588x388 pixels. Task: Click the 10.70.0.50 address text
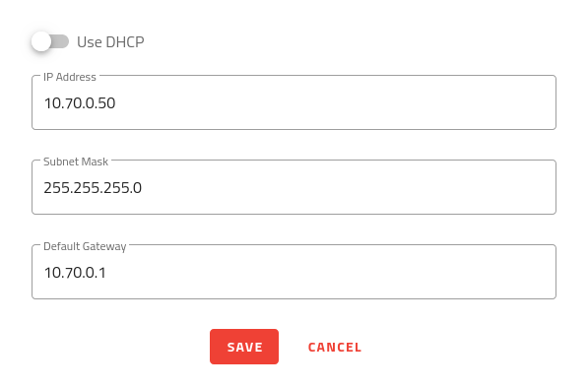point(80,103)
